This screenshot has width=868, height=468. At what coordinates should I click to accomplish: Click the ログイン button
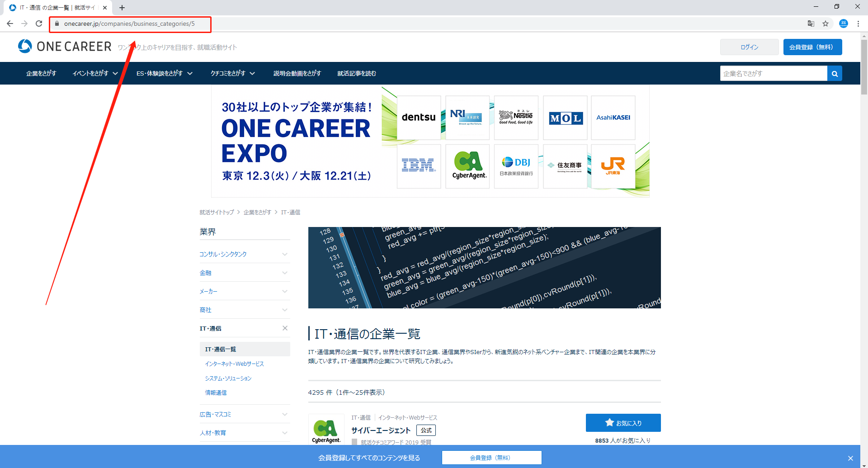[749, 47]
